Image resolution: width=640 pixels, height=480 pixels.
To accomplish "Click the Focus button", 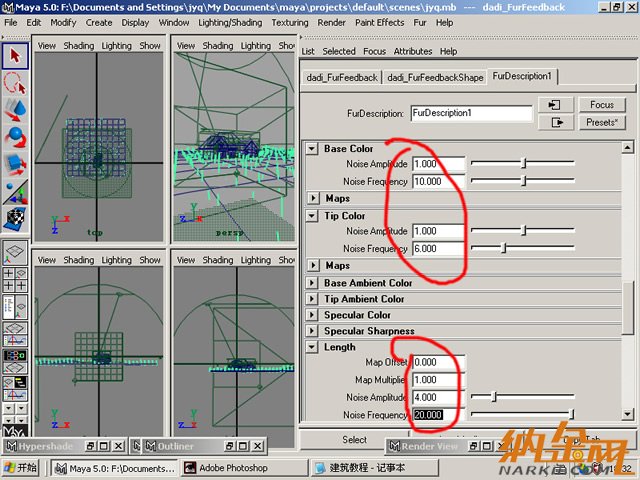I will tap(602, 105).
